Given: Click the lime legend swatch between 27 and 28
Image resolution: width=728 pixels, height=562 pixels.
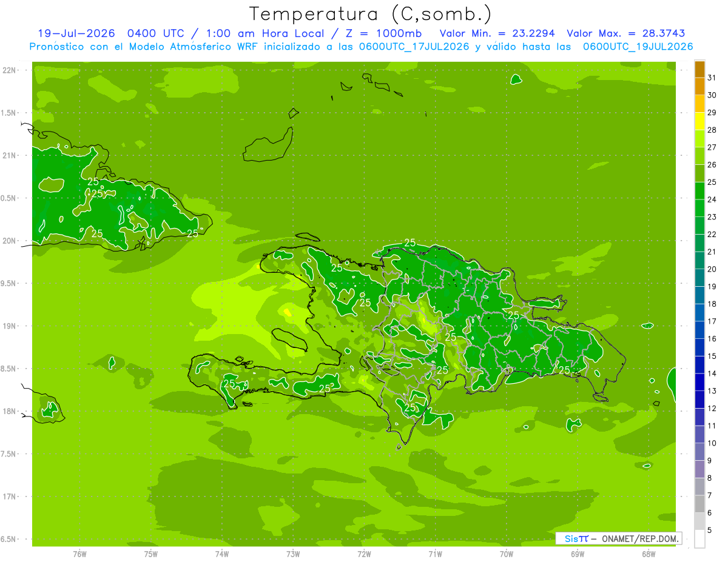Looking at the screenshot, I should 699,138.
